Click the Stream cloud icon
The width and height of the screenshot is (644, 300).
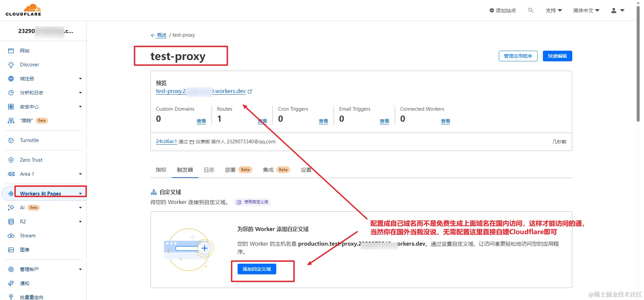(11, 236)
